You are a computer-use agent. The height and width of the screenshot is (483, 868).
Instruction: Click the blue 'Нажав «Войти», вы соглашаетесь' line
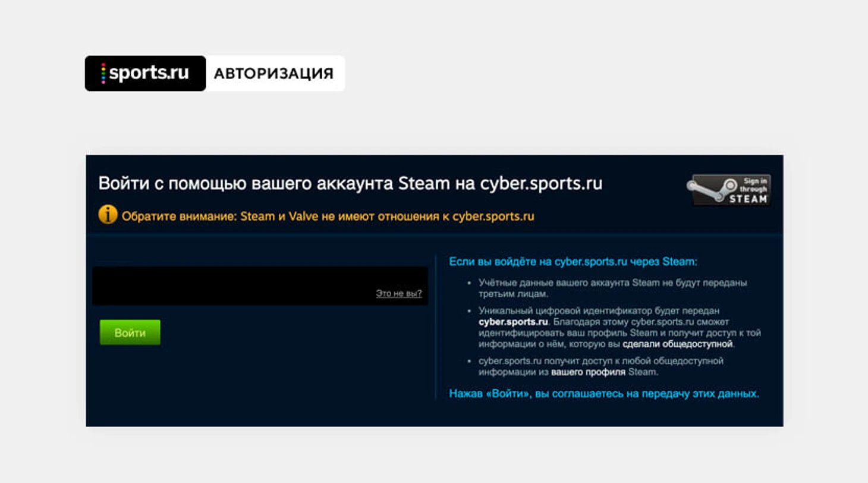point(603,394)
